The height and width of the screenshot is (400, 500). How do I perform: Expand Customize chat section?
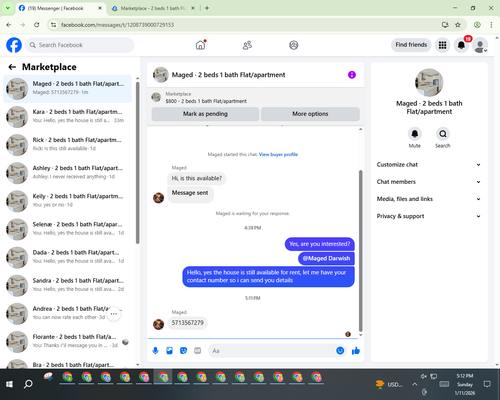(429, 165)
